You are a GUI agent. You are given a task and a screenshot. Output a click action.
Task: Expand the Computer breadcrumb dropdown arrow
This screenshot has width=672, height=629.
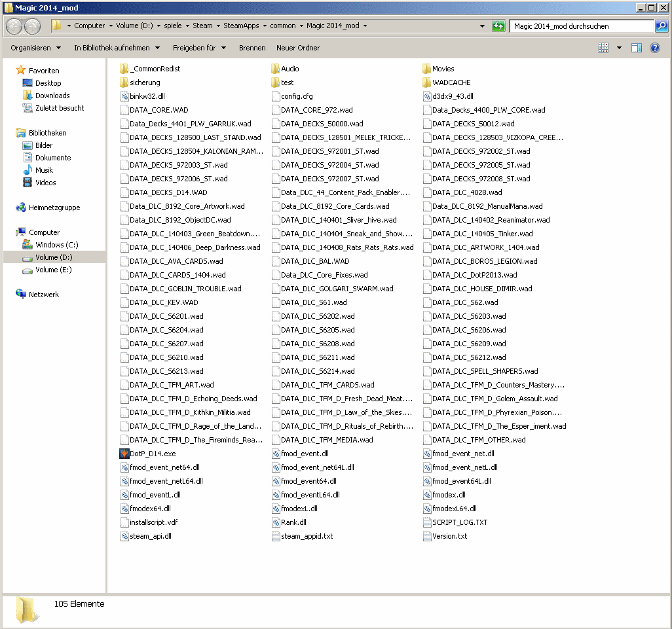(111, 26)
